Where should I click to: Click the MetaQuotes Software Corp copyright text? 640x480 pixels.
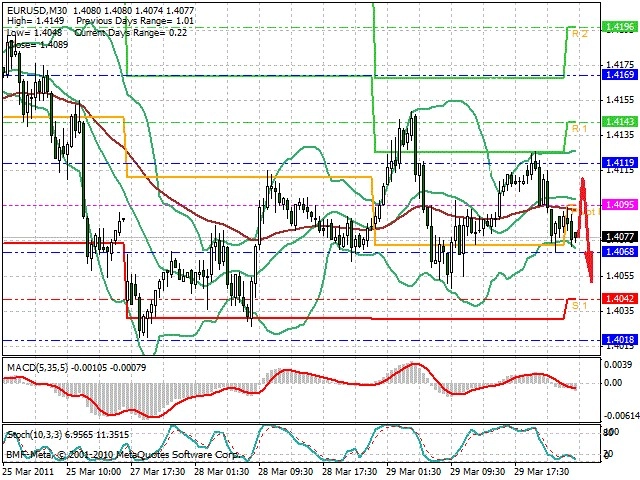[122, 455]
